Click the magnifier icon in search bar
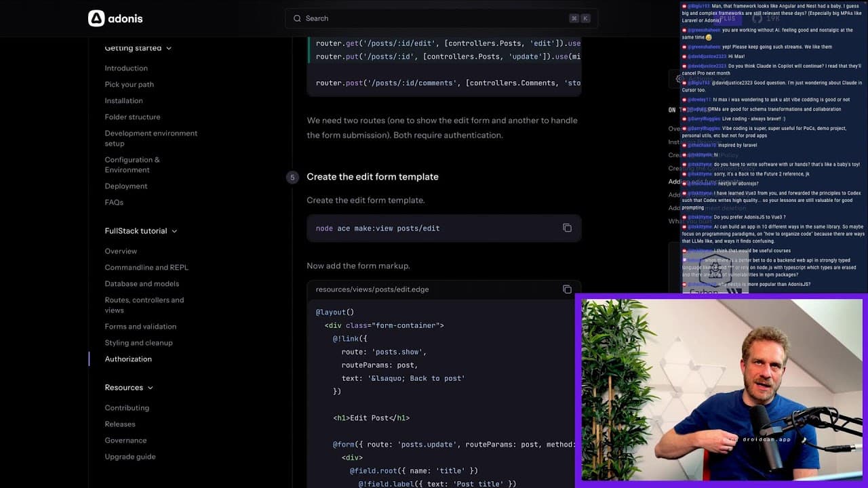Screen dimensions: 868x488 [297, 18]
